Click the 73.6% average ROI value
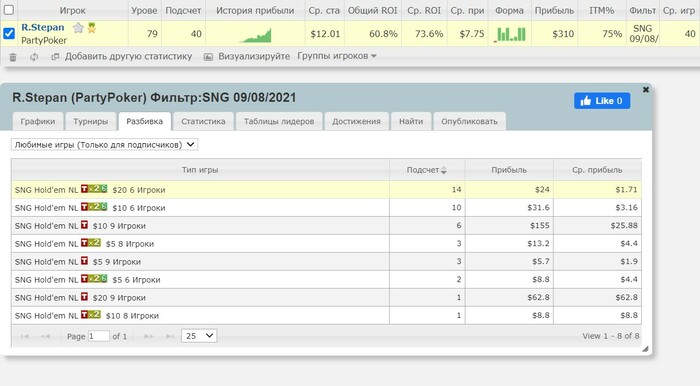Screen dimensions: 700x386 pyautogui.click(x=429, y=34)
